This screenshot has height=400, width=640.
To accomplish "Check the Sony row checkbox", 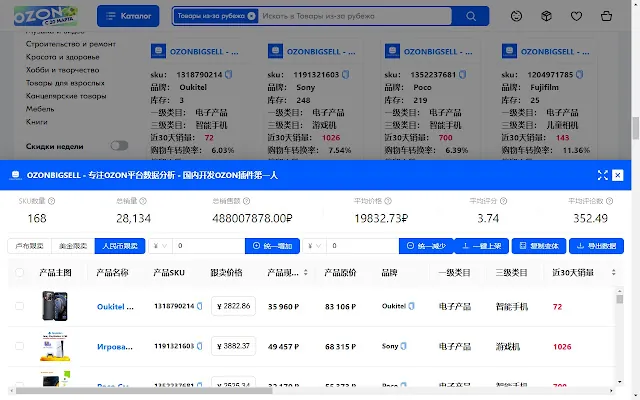I will [x=19, y=346].
